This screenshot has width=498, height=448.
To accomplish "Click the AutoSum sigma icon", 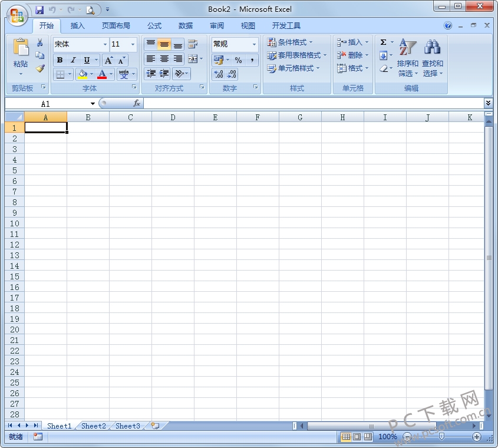I will point(383,42).
